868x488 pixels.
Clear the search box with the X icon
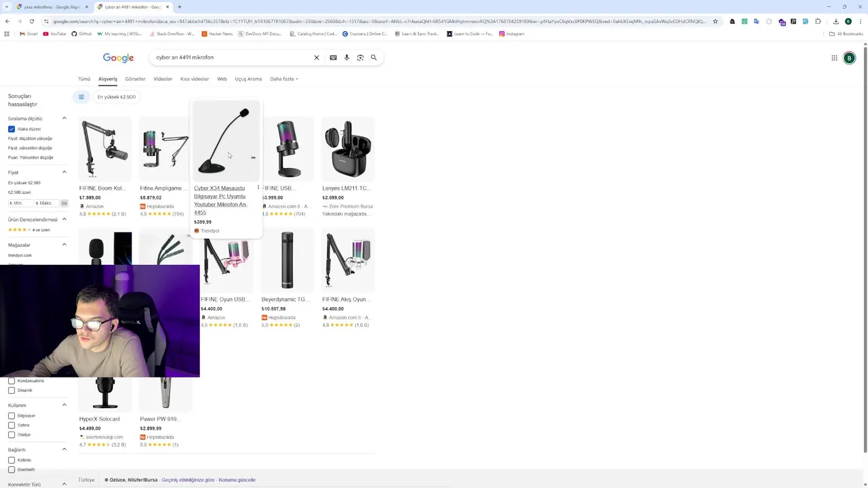click(316, 58)
